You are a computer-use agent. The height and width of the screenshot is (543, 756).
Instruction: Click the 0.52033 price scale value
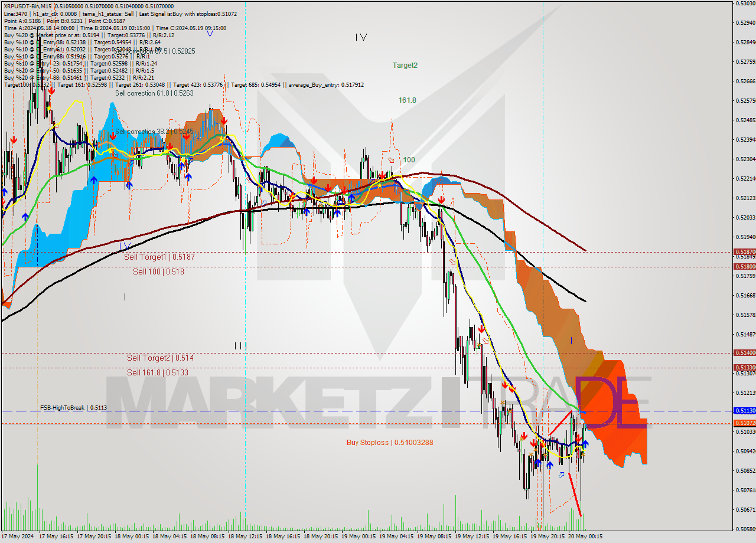[746, 217]
